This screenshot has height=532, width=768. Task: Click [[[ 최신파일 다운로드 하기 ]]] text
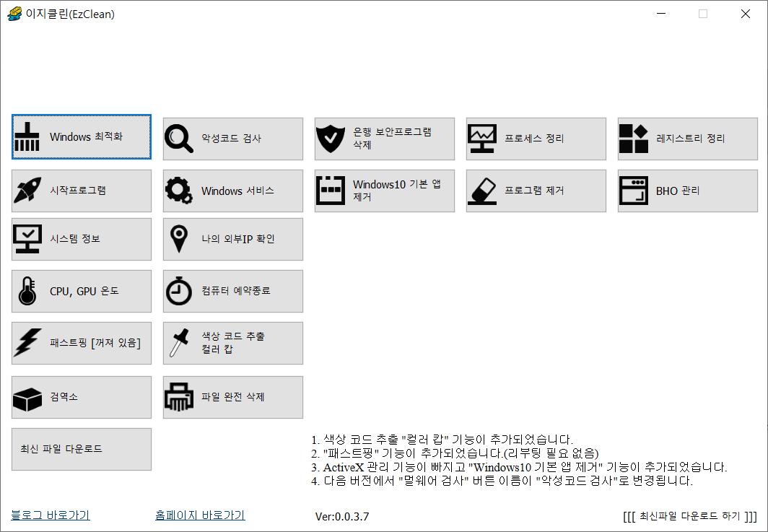[689, 516]
